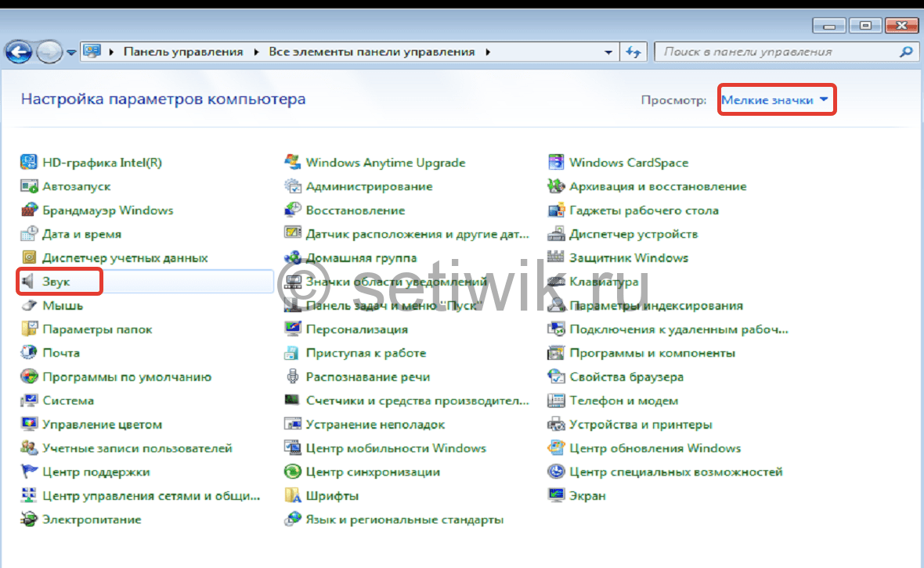Screen dimensions: 924x568
Task: Click the Электропитание power icon
Action: click(28, 519)
